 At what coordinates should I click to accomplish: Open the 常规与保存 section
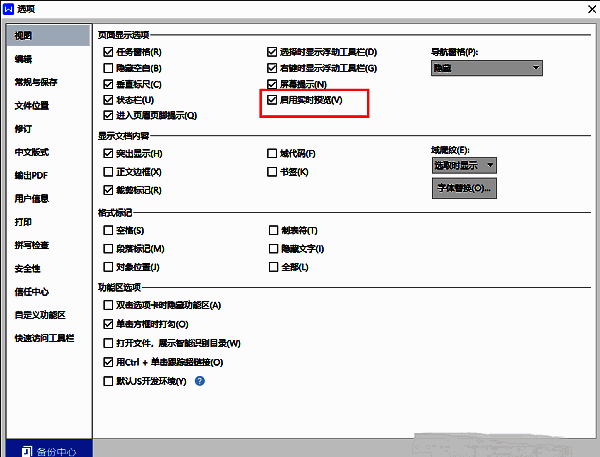tap(36, 82)
